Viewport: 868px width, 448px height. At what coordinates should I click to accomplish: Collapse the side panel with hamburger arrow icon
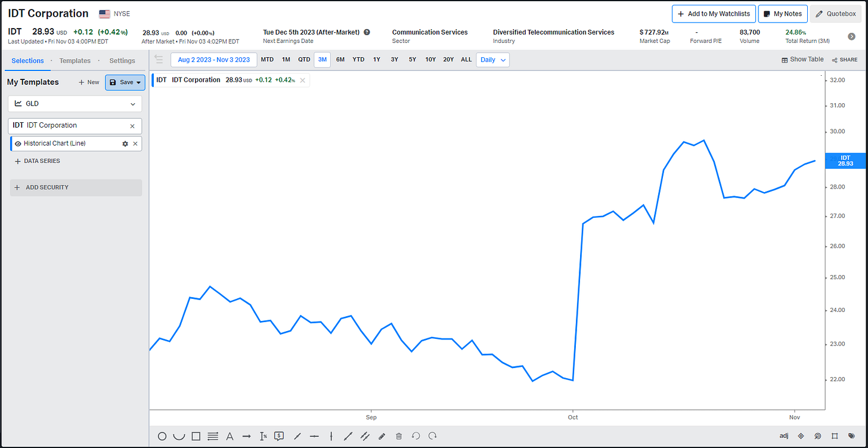tap(159, 59)
